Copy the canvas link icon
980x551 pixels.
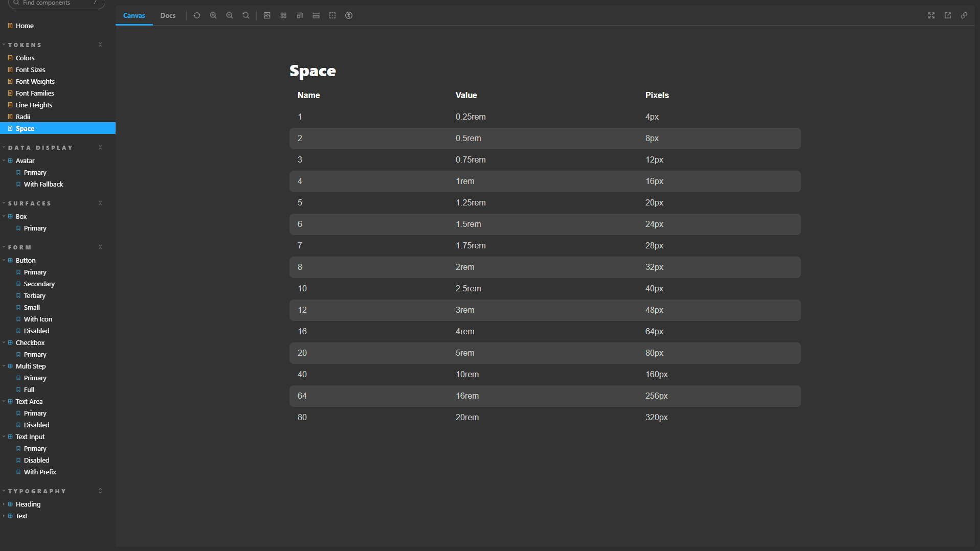point(964,15)
